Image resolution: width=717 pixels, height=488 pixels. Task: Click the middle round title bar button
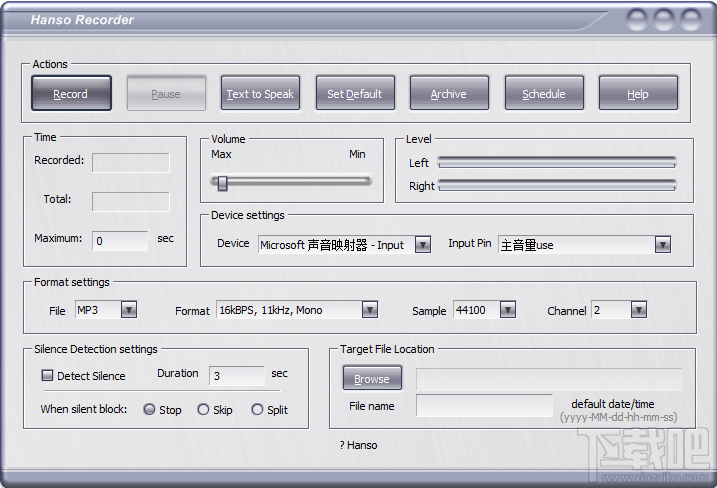pyautogui.click(x=663, y=20)
